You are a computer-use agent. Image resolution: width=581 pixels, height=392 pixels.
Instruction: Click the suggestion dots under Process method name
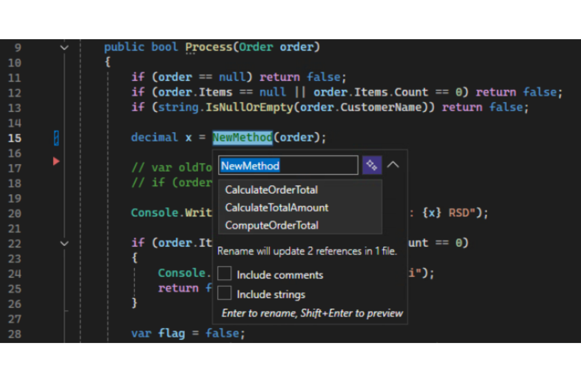click(x=190, y=53)
